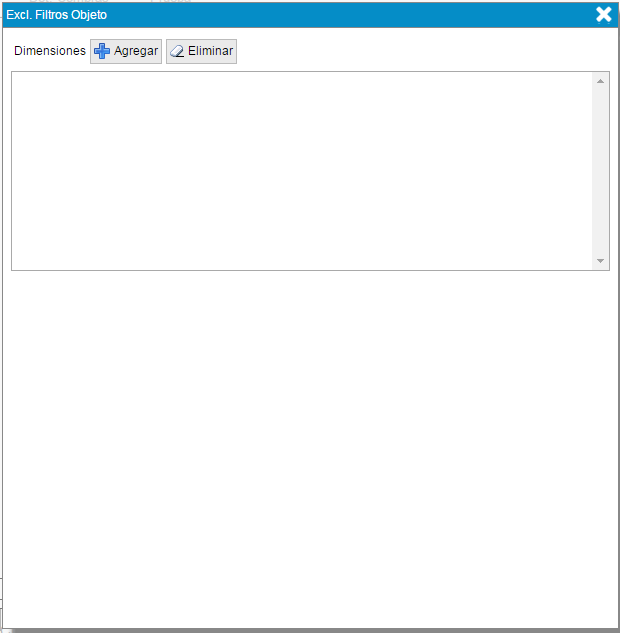Select the Agregar text label
The height and width of the screenshot is (633, 620).
point(136,51)
